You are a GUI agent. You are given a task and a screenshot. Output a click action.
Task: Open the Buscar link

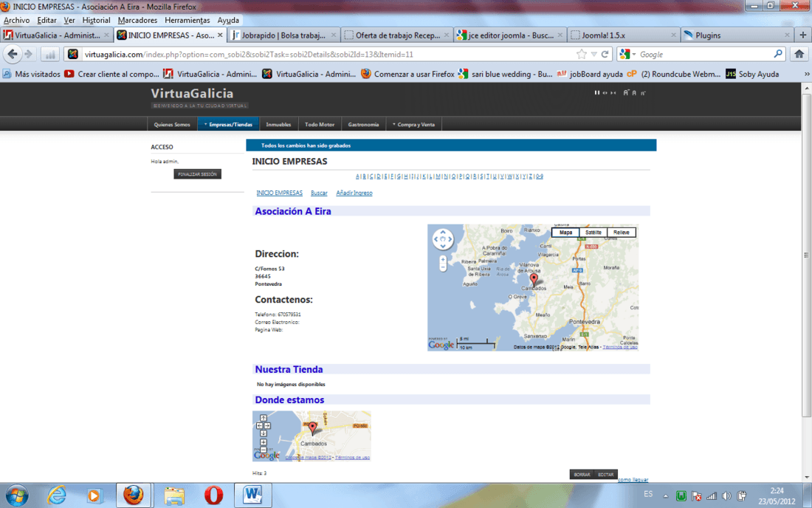pos(319,193)
